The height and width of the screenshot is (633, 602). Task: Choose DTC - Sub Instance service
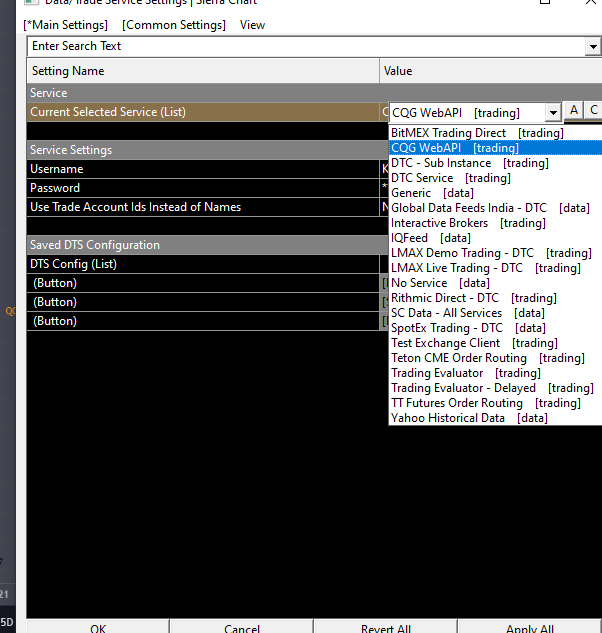click(495, 163)
